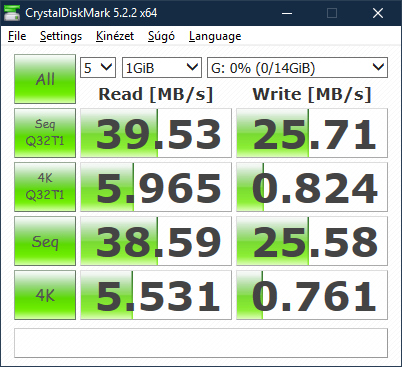
Task: Open the G: drive selection dropdown
Action: [x=297, y=68]
